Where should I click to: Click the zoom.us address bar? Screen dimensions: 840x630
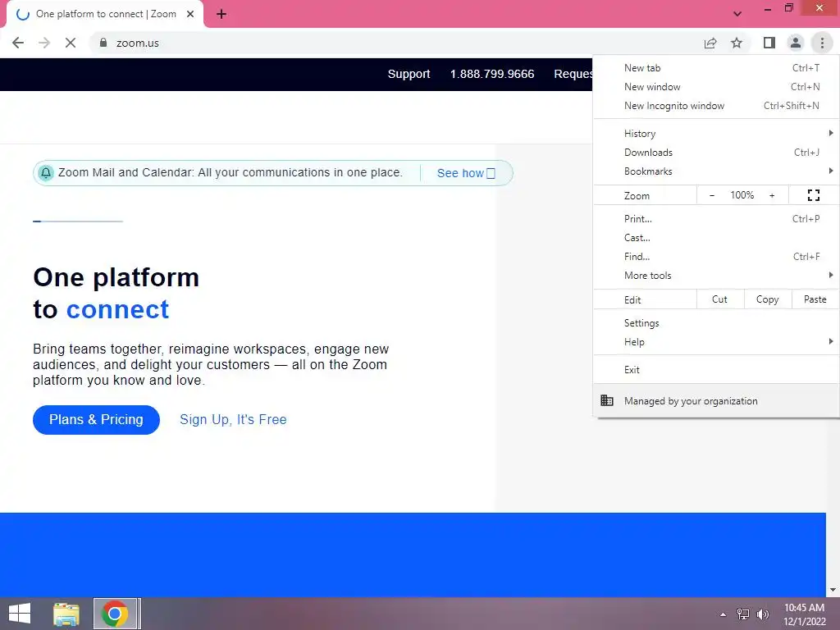(x=396, y=43)
